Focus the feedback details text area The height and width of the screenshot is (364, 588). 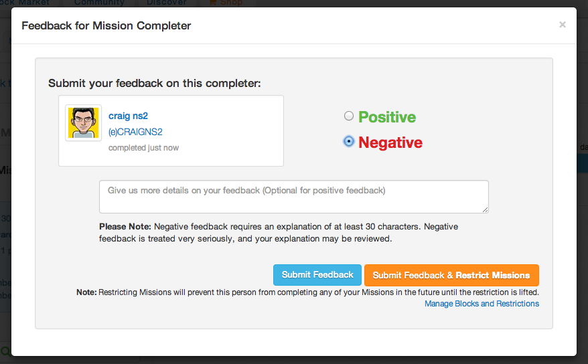pyautogui.click(x=293, y=196)
